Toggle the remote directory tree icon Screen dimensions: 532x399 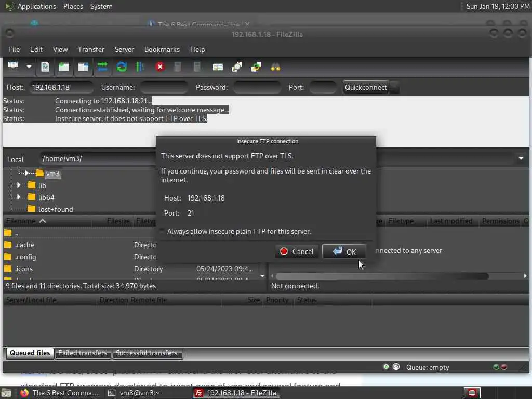pos(83,67)
